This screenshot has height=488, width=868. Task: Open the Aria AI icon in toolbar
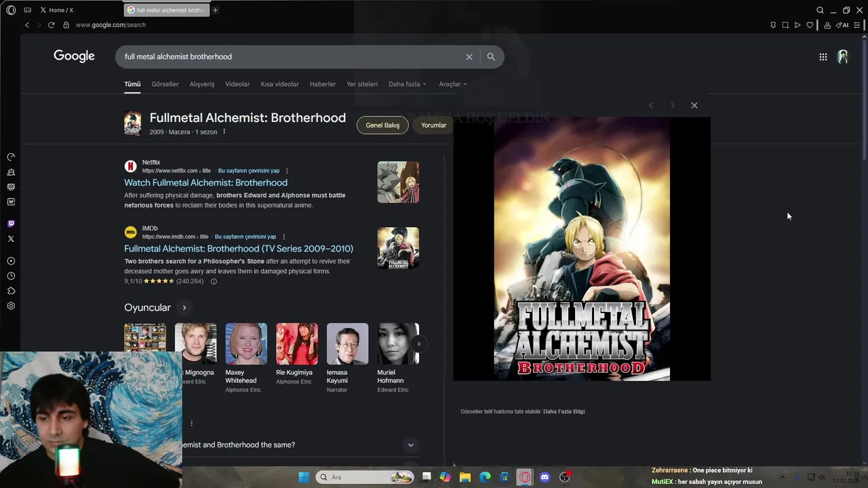tap(842, 25)
